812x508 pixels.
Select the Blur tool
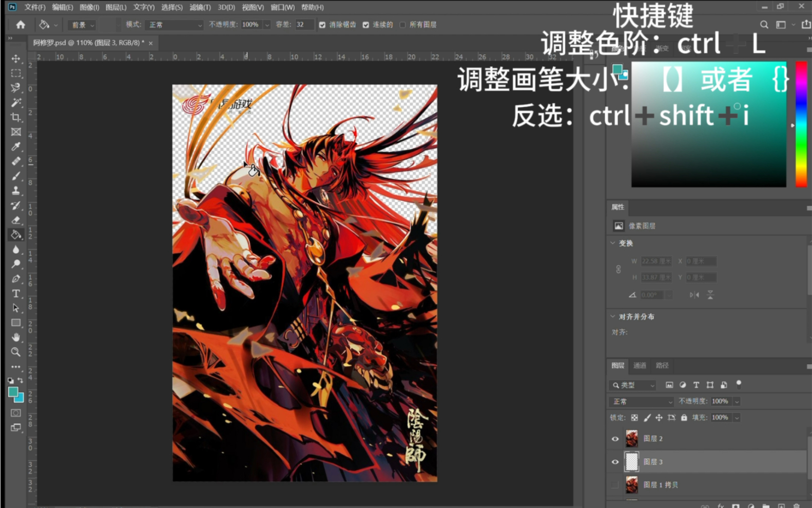point(16,250)
